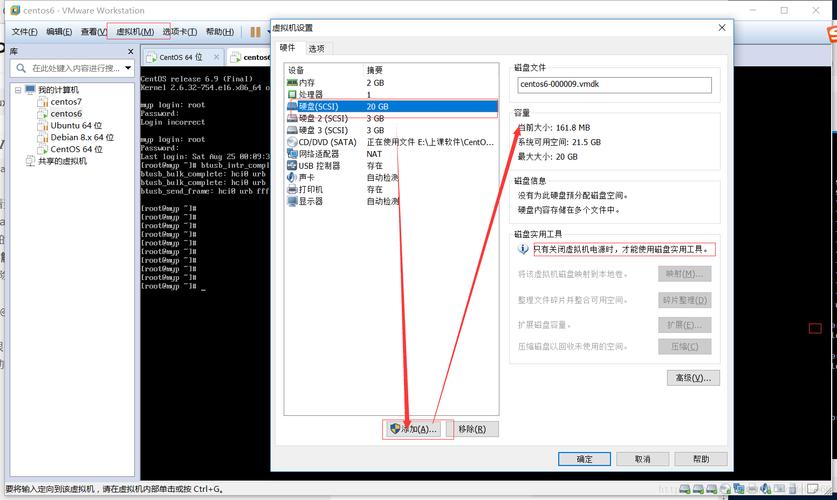The width and height of the screenshot is (837, 500).
Task: Select the CD/DVD (SATA) device row
Action: coord(391,142)
